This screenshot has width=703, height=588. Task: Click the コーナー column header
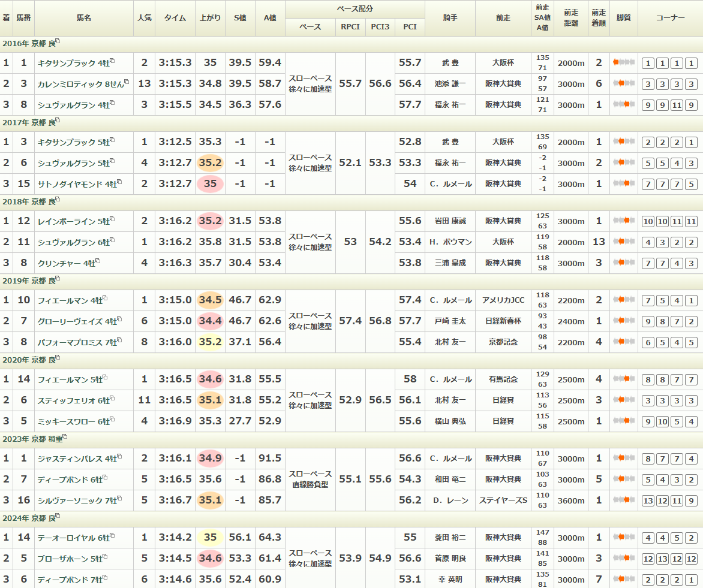coord(670,18)
